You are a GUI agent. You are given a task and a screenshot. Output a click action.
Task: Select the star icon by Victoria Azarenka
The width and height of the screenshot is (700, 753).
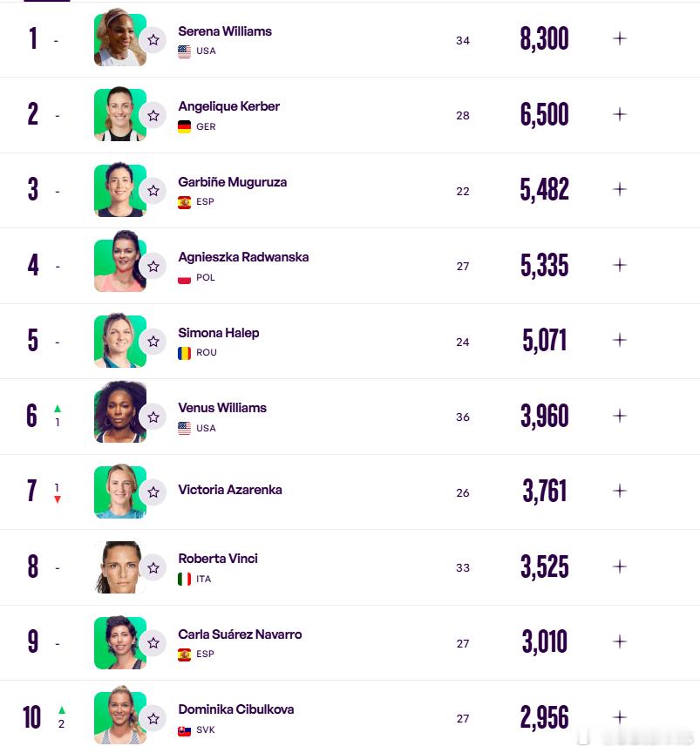pyautogui.click(x=153, y=492)
